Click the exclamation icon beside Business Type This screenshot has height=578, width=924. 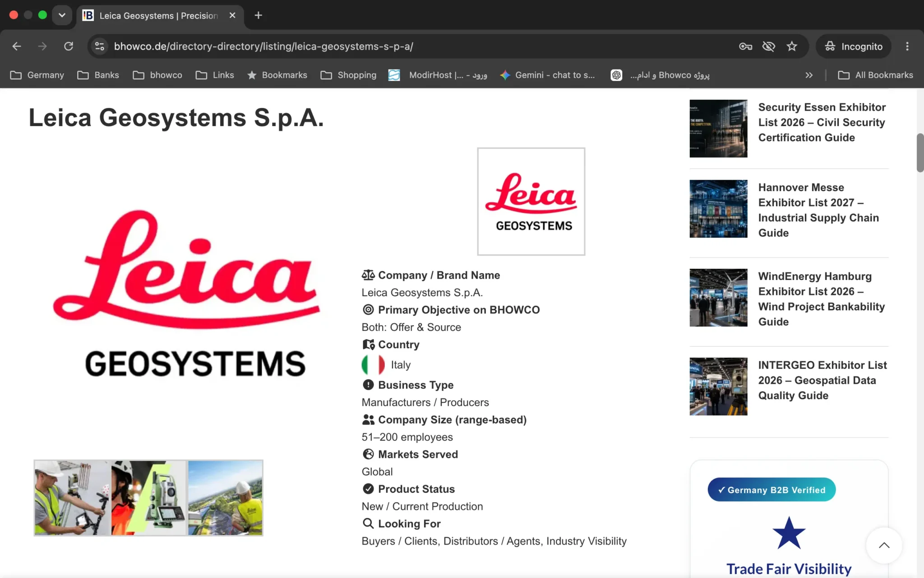(x=368, y=385)
